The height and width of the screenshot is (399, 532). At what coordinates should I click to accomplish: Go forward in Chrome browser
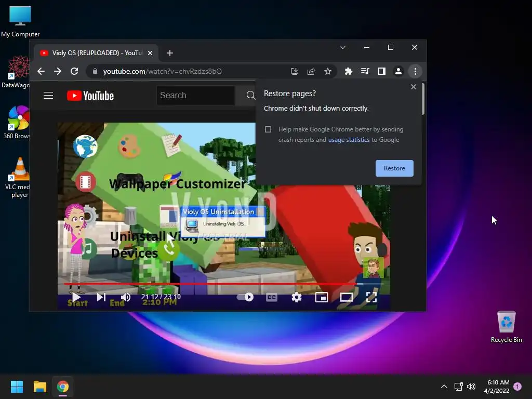pos(58,71)
